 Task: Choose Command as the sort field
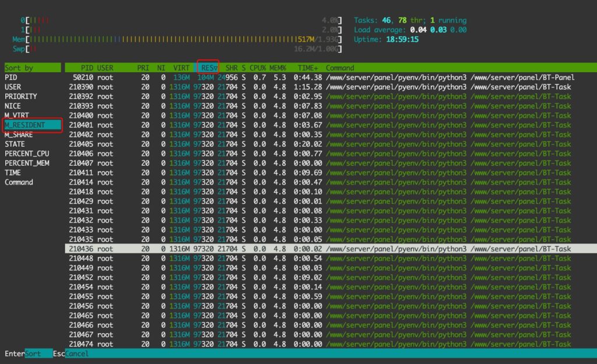(20, 182)
